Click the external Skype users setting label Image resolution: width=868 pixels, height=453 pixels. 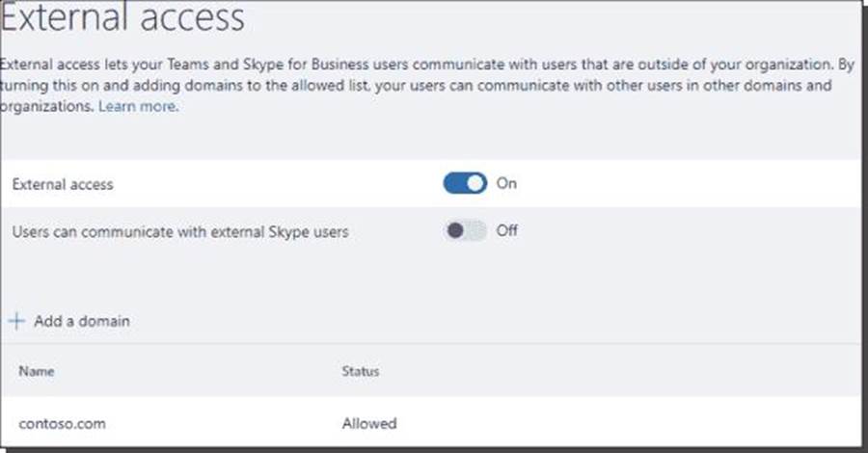point(179,232)
